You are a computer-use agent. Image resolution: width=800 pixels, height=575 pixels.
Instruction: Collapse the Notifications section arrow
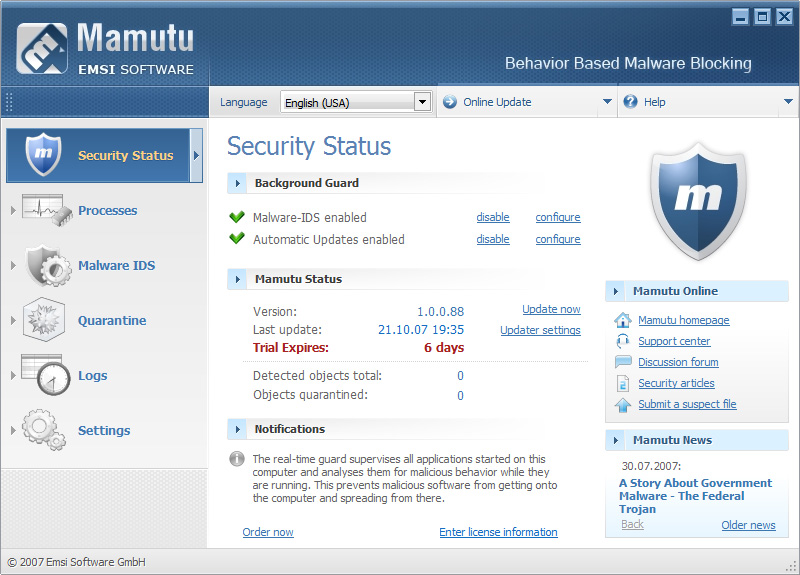click(237, 429)
